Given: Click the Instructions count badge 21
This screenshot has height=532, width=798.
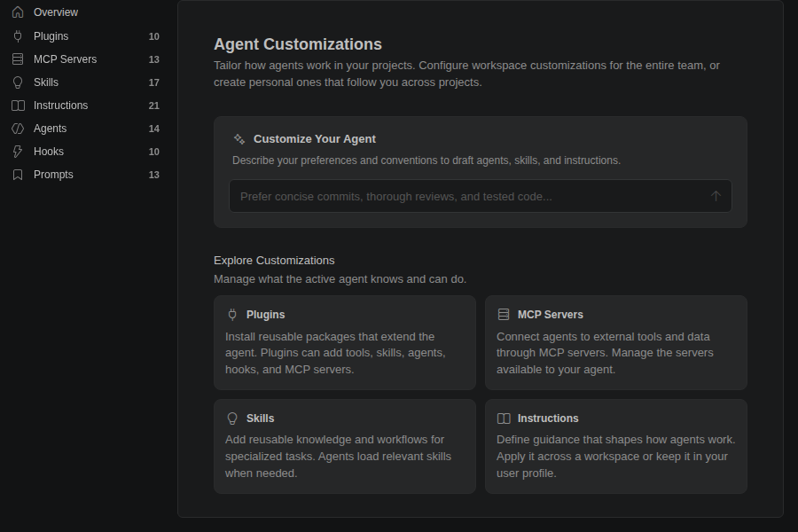Looking at the screenshot, I should click(153, 106).
